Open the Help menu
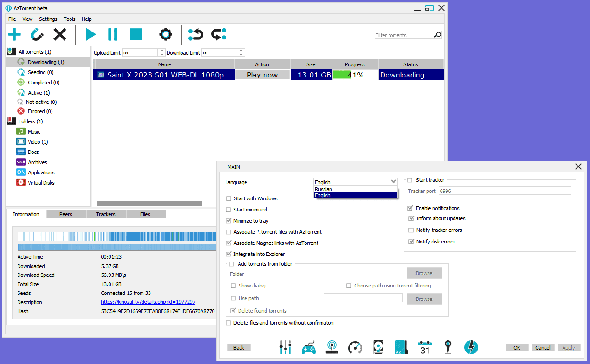590x364 pixels. tap(87, 19)
